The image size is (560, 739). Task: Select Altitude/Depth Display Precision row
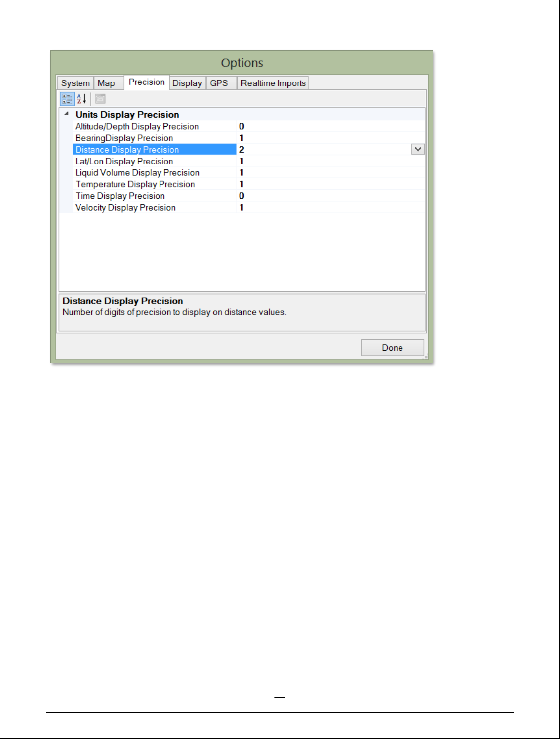248,126
